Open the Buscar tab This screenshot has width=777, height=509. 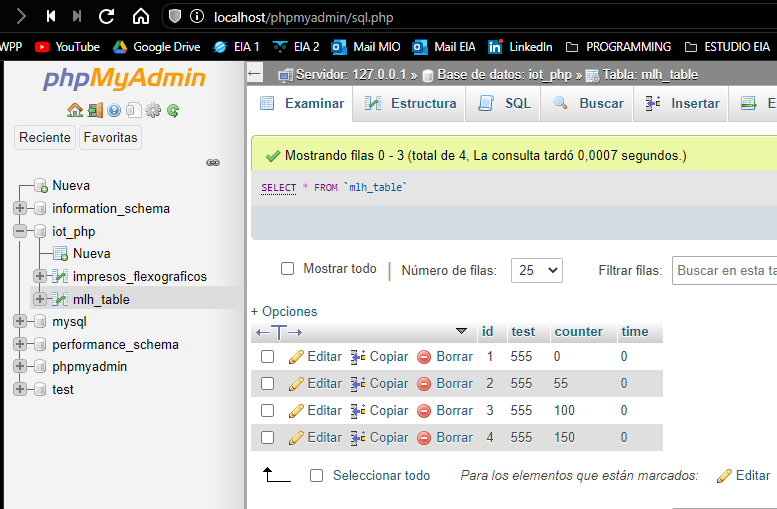[588, 104]
